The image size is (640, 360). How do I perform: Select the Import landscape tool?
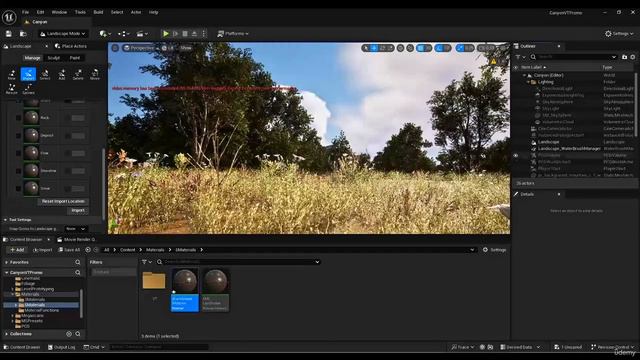(28, 75)
